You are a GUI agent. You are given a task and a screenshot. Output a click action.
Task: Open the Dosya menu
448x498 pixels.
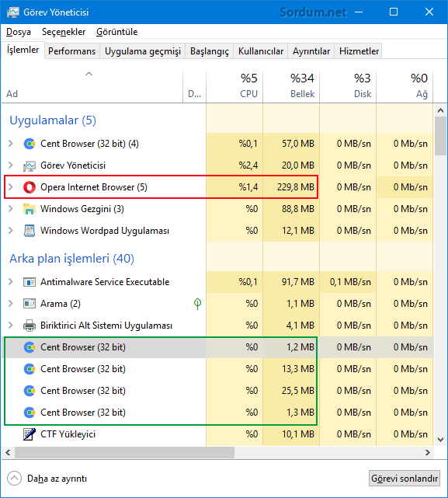pyautogui.click(x=19, y=32)
